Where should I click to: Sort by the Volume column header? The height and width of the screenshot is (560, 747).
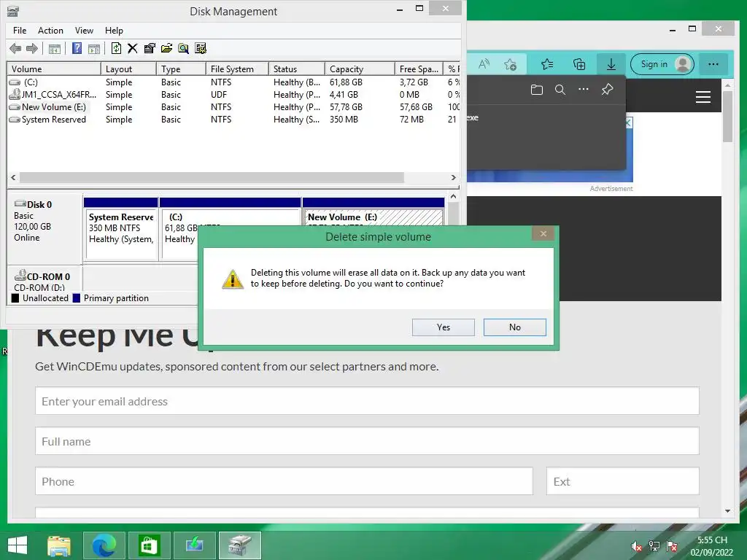pyautogui.click(x=53, y=69)
